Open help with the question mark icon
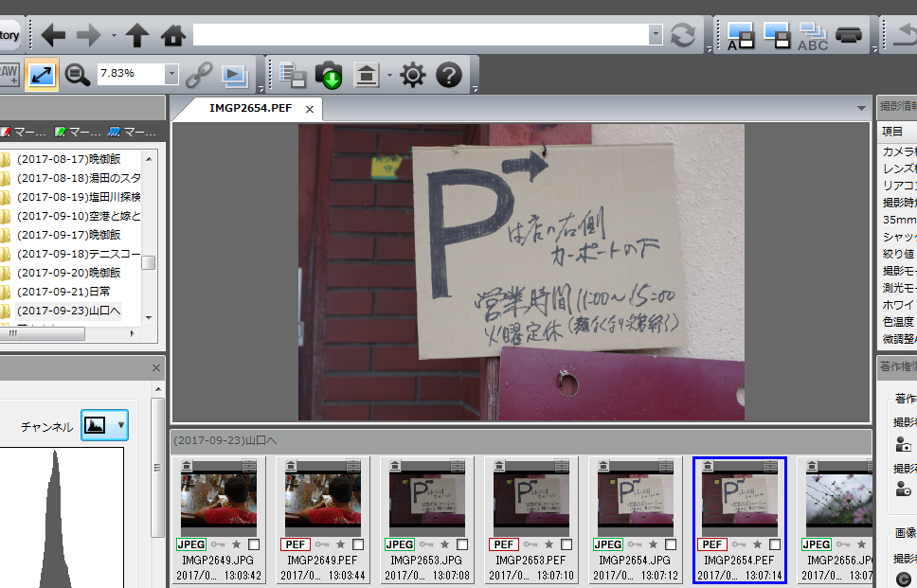Screen dimensions: 917x588 tap(448, 75)
